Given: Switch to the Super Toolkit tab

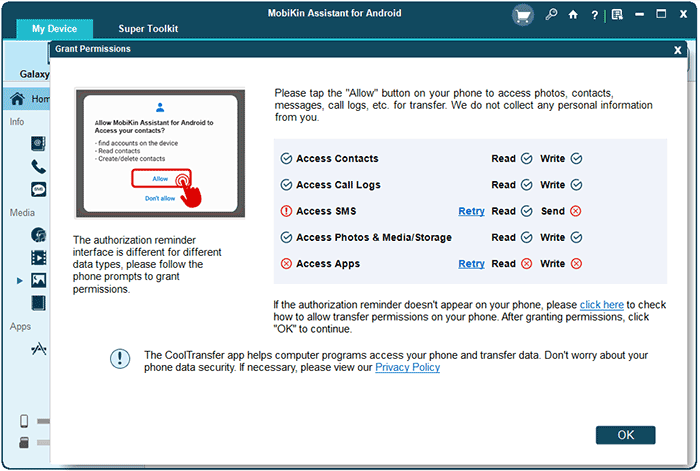Looking at the screenshot, I should 148,29.
